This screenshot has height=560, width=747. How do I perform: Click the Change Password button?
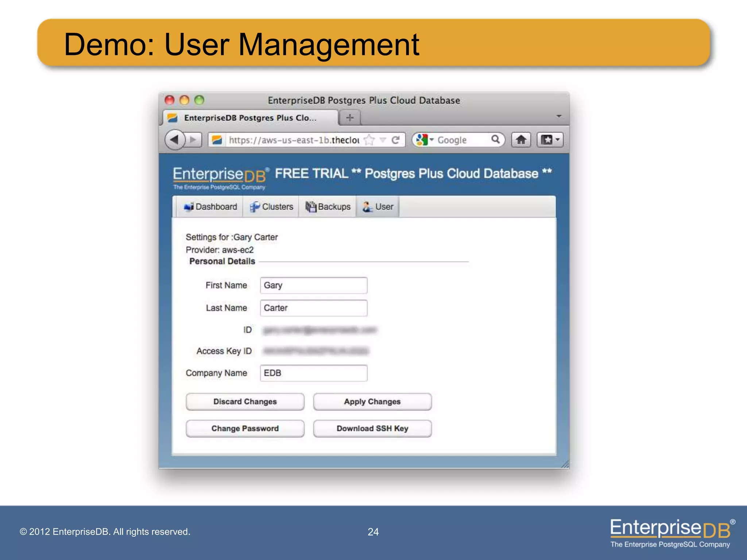[245, 428]
